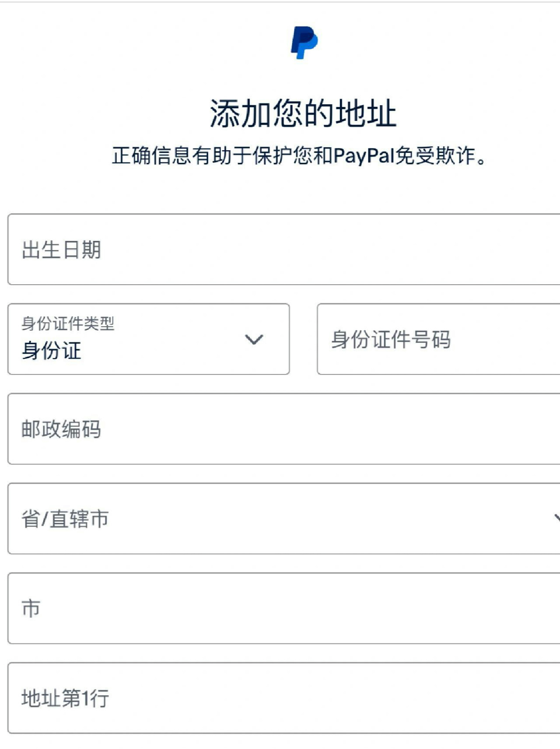Focus the 市 city input field
Screen dimensions: 560x749
tap(284, 608)
